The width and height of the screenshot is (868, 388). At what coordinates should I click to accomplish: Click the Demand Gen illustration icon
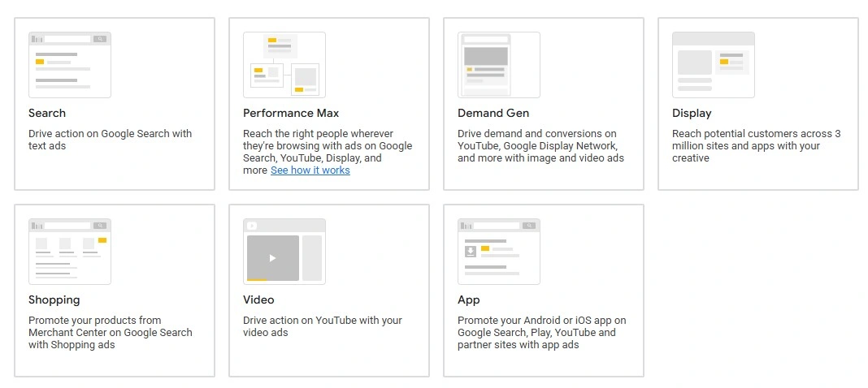499,65
